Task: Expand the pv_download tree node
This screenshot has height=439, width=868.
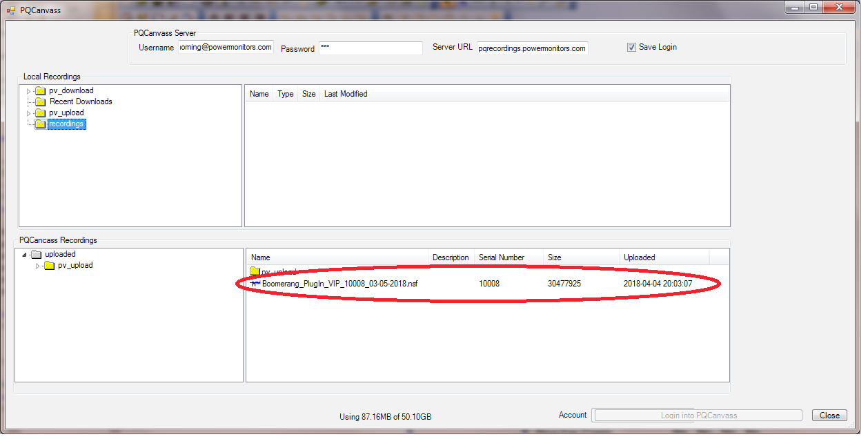Action: tap(28, 91)
